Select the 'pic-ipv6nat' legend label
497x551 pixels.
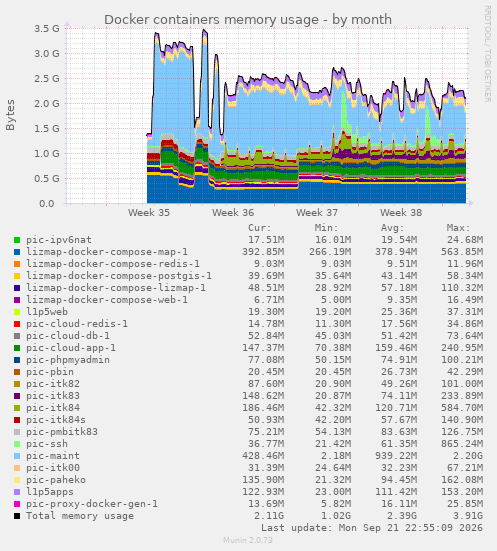point(59,240)
